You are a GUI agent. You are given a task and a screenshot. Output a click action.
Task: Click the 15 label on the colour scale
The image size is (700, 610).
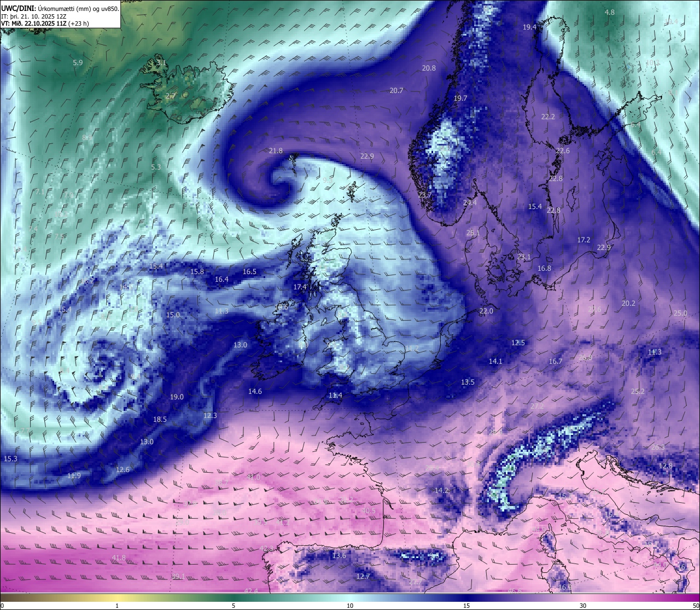(466, 606)
